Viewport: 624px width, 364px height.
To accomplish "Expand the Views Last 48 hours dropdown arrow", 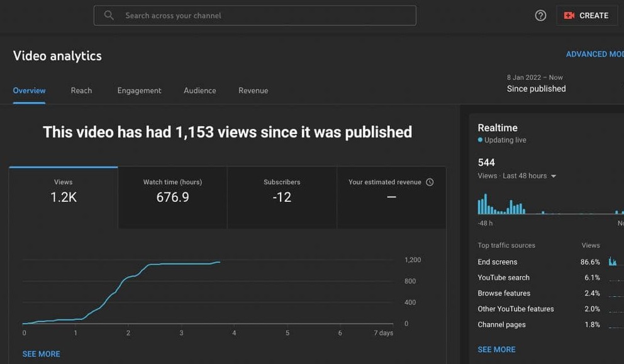I will [x=554, y=176].
